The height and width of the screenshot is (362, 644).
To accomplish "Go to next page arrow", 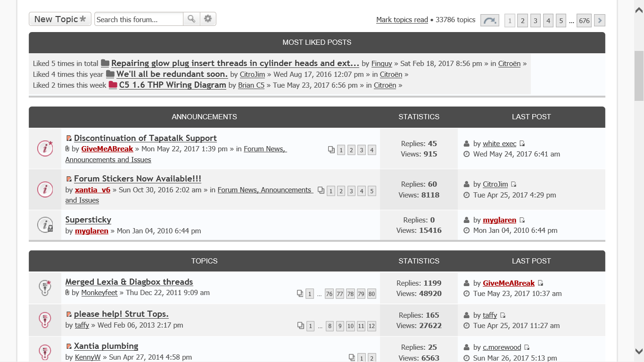I will (x=599, y=20).
